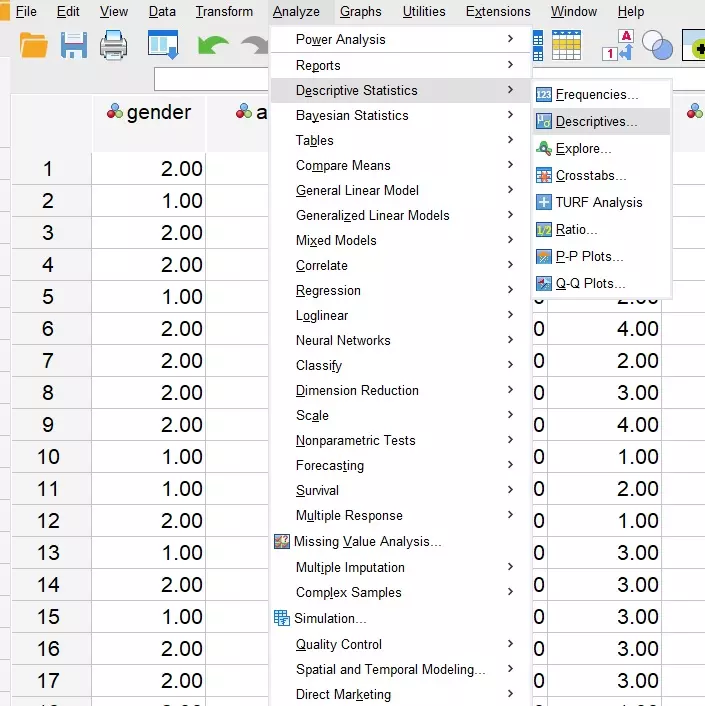Open the Edit menu
705x706 pixels.
tap(68, 11)
